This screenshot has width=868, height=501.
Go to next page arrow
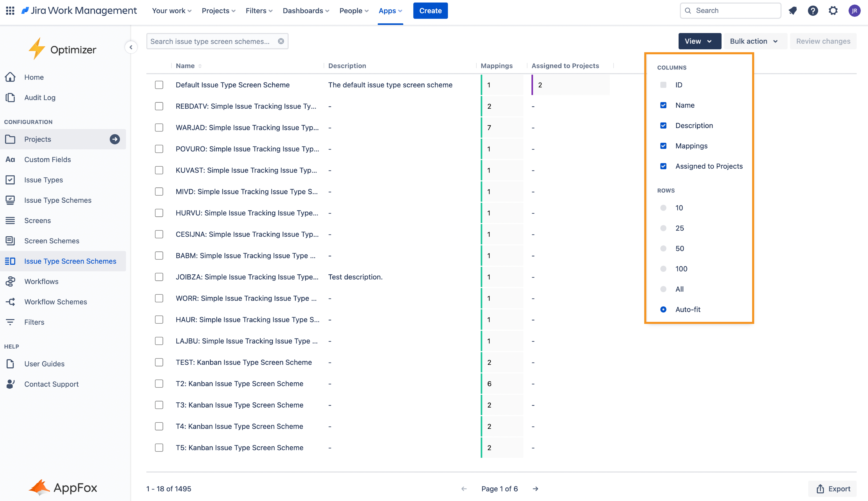(x=535, y=489)
